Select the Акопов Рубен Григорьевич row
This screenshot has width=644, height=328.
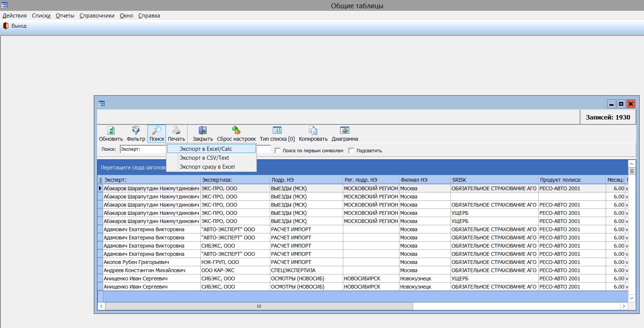[x=363, y=262]
